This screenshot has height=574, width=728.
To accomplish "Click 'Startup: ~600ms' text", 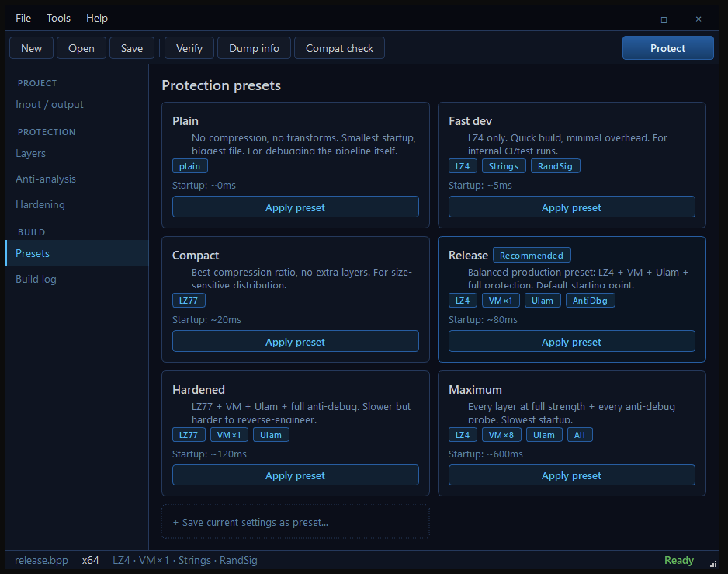I will (x=486, y=454).
